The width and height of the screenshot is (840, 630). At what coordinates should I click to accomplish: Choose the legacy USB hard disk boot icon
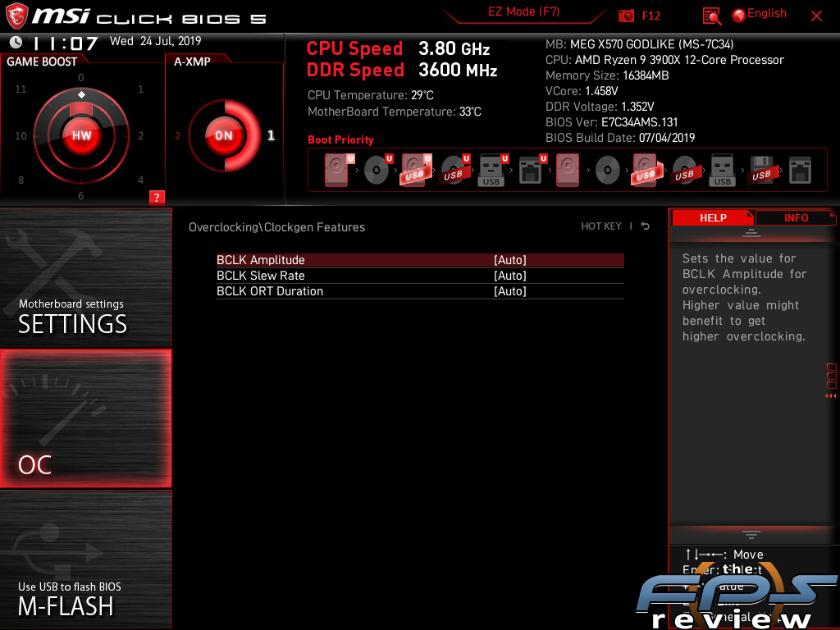[x=646, y=170]
